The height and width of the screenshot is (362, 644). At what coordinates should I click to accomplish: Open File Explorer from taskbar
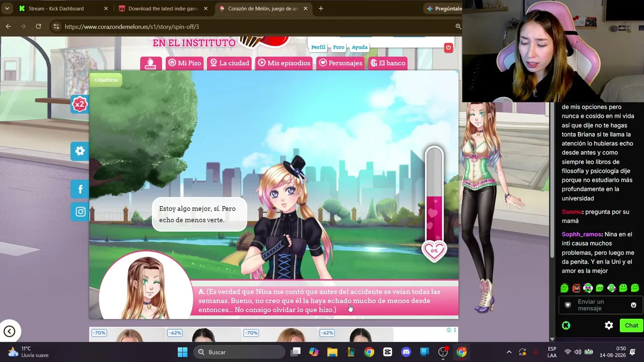332,352
